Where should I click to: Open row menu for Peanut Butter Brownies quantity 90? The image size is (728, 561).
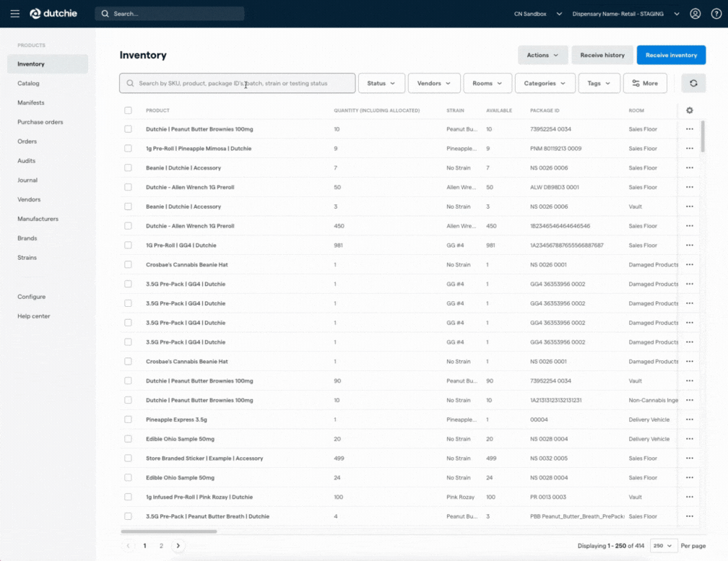pos(690,380)
